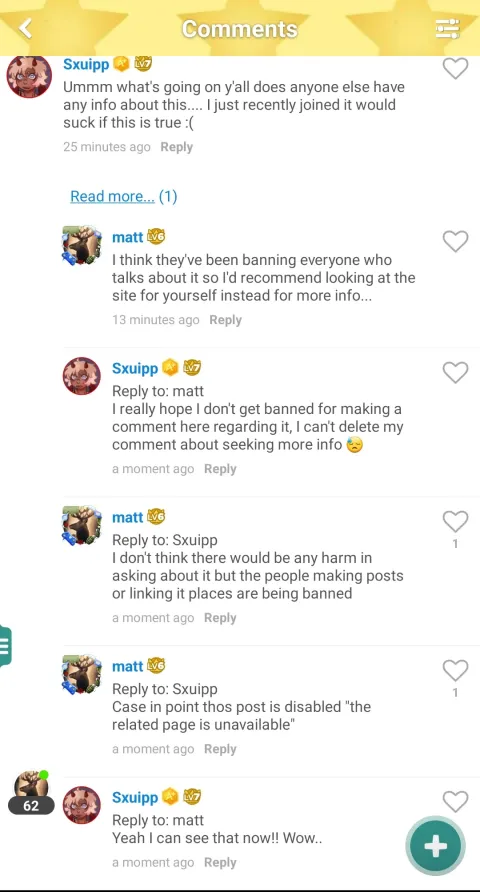Like Sxuipp's 'Yeah I can see that now' comment
The width and height of the screenshot is (480, 892).
tap(456, 802)
